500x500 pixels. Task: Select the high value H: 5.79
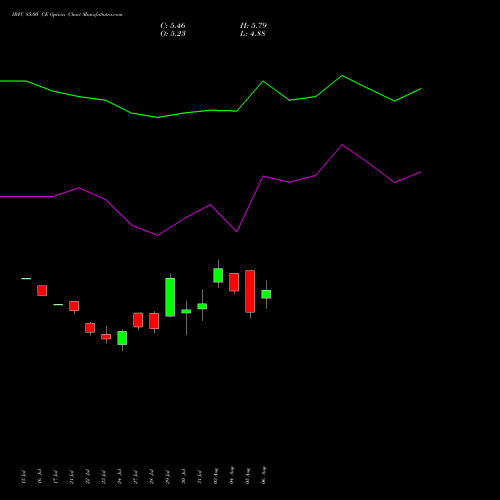253,26
